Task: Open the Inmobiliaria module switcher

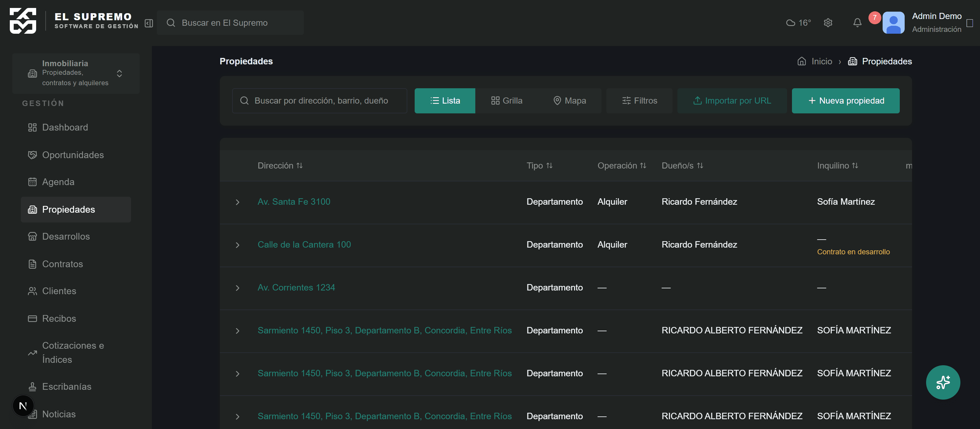Action: (76, 73)
